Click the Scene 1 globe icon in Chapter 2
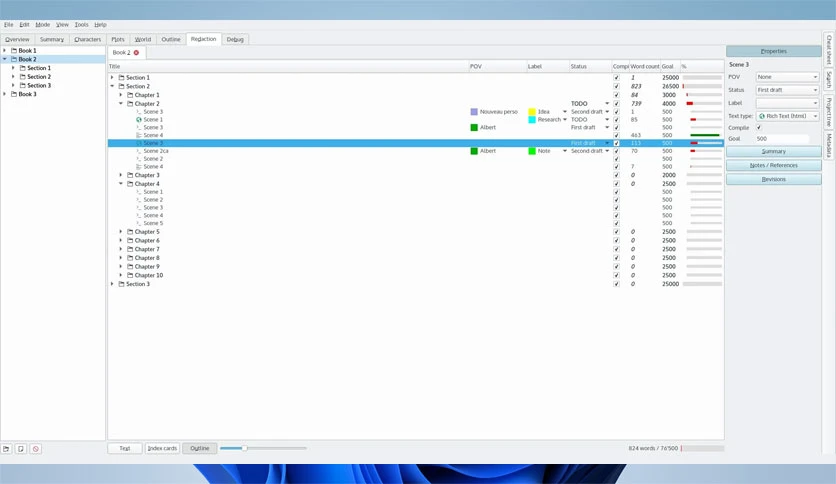Image resolution: width=836 pixels, height=484 pixels. pos(139,119)
